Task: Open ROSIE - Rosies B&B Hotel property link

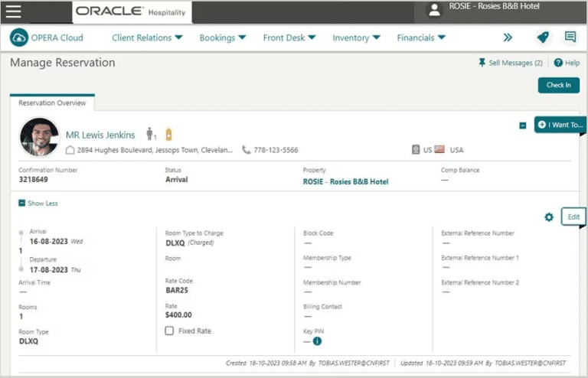Action: (x=346, y=181)
